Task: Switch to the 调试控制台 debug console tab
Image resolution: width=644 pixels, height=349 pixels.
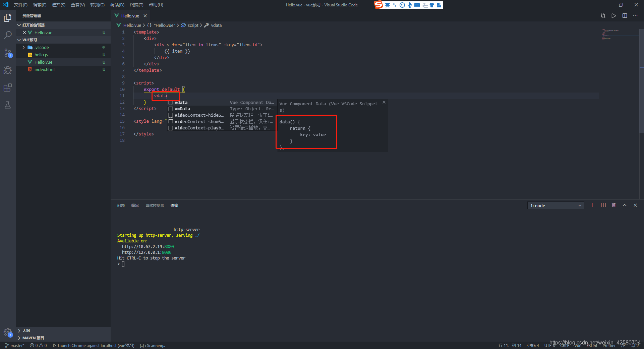Action: (155, 206)
